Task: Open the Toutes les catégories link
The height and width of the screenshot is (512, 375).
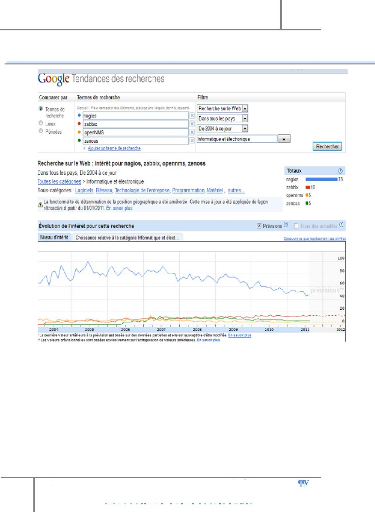Action: 59,182
